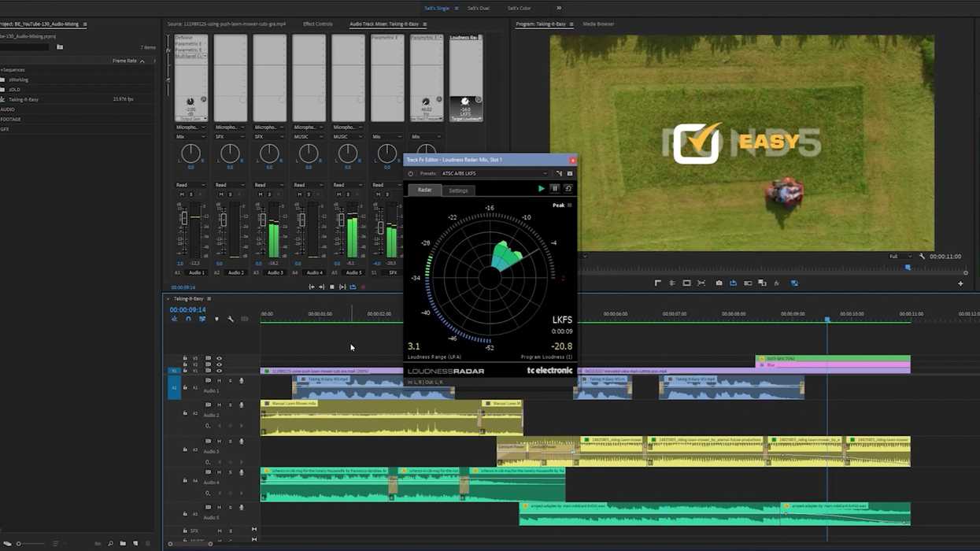
Task: Click the Program monitor playhead marker
Action: pyautogui.click(x=908, y=268)
